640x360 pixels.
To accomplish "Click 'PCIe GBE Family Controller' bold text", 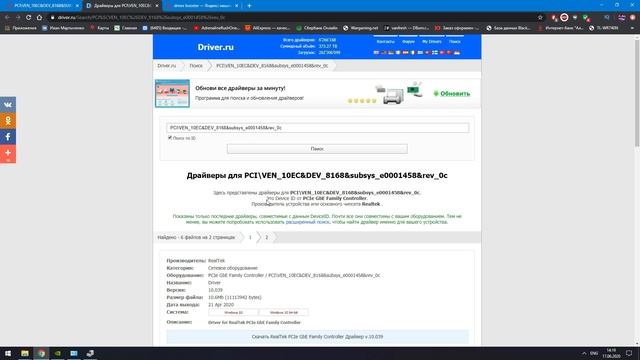I will pos(334,198).
